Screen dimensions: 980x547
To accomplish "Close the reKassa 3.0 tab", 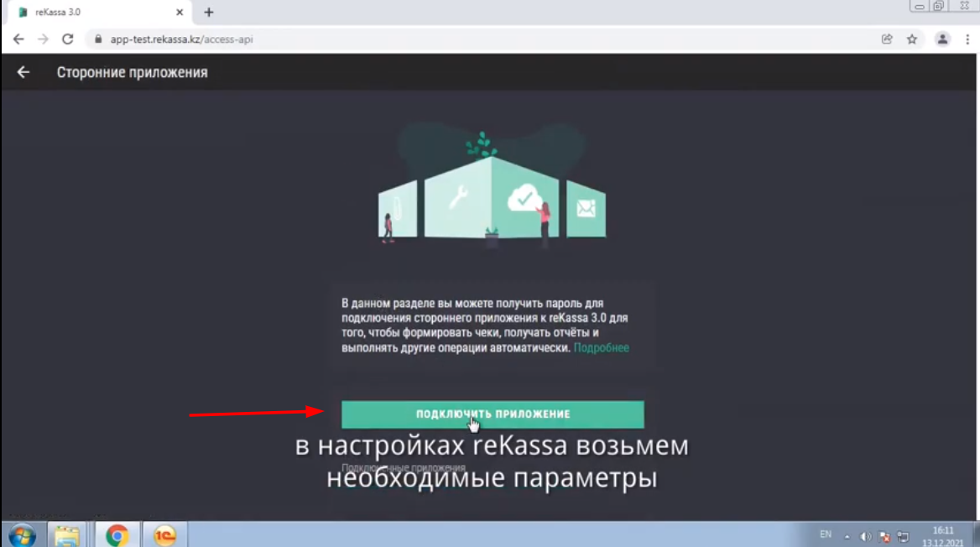I will click(180, 13).
